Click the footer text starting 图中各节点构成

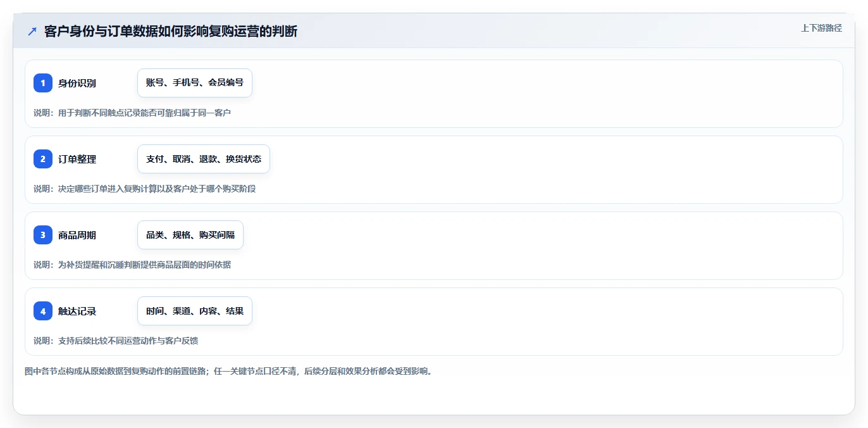(229, 371)
